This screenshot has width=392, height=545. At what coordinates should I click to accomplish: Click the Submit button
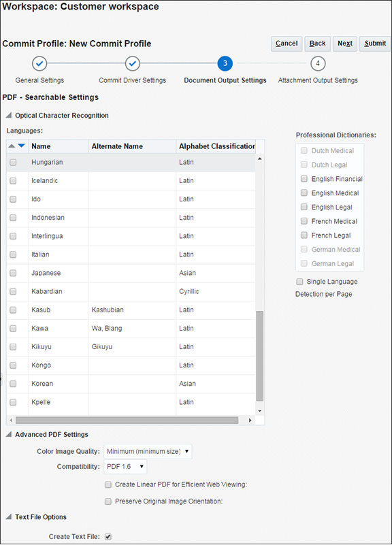375,44
